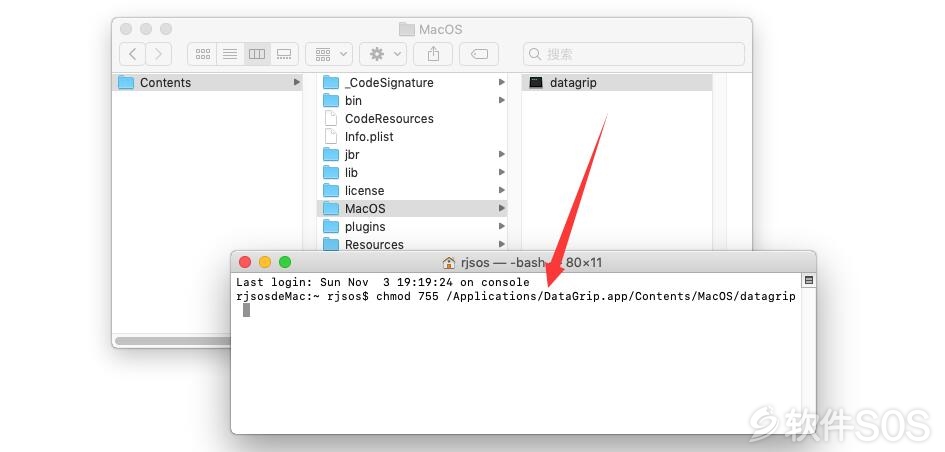Expand the Contents folder arrow
945x452 pixels.
point(297,82)
